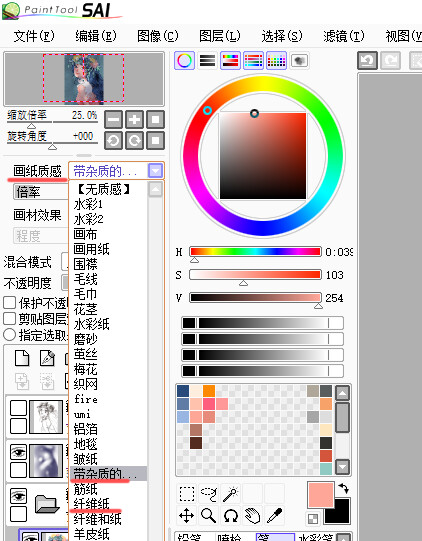Toggle the lower box of the blue layer
The width and height of the screenshot is (422, 541).
[x=18, y=470]
